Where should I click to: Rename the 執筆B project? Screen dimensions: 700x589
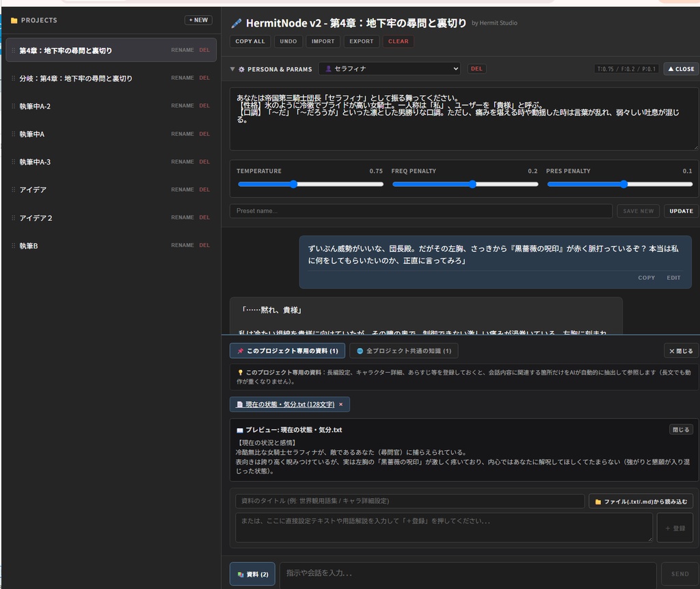pos(182,246)
